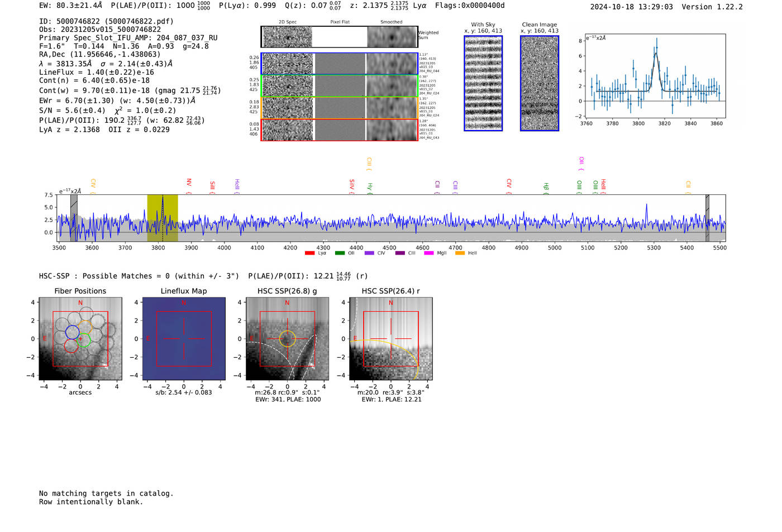
Task: Click the yellow highlighted band in the spectrum
Action: click(x=163, y=218)
